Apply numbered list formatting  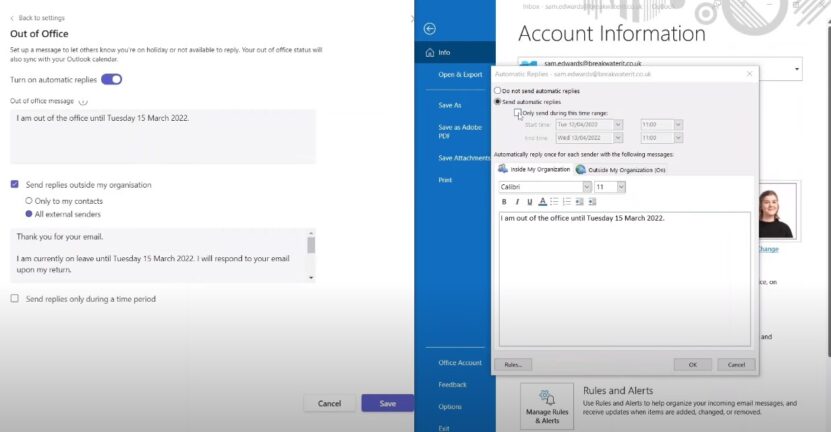click(x=567, y=201)
